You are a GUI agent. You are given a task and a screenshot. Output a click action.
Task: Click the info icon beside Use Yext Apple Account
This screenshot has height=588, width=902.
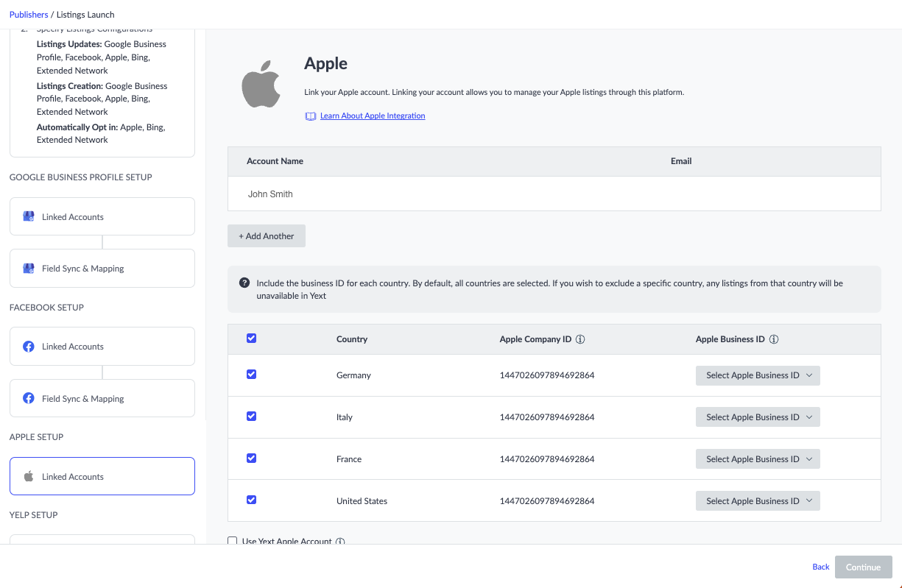tap(340, 542)
